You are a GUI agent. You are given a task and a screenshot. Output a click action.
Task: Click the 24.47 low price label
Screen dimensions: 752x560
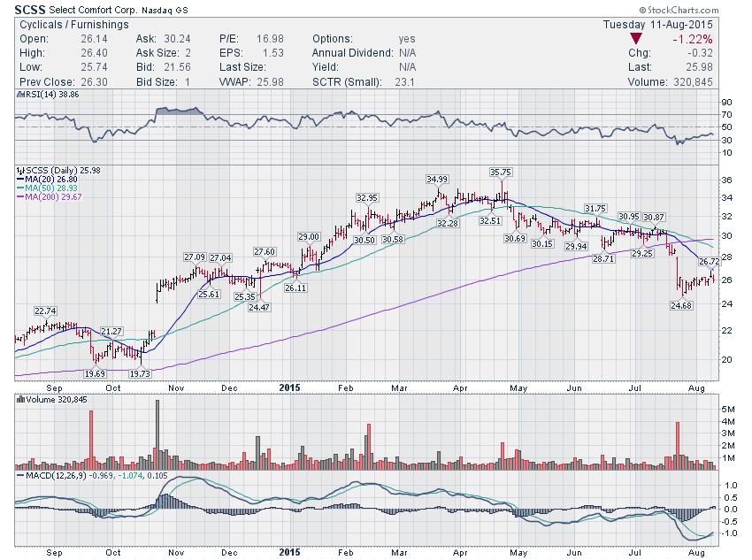(259, 307)
